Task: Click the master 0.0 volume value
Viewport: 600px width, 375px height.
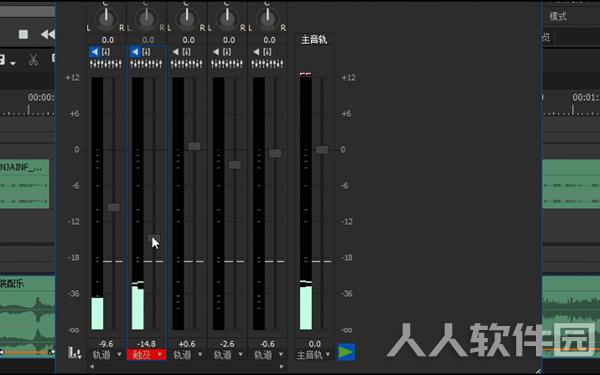Action: click(x=315, y=344)
